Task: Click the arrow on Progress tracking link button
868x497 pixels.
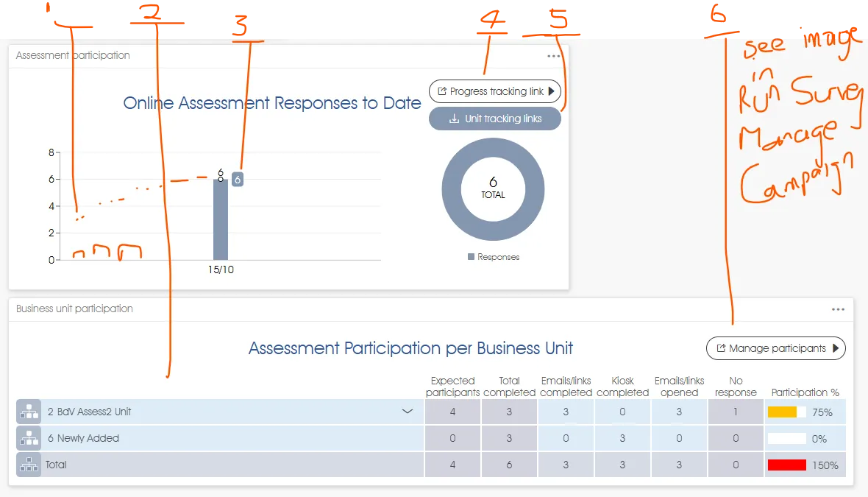Action: click(x=552, y=91)
